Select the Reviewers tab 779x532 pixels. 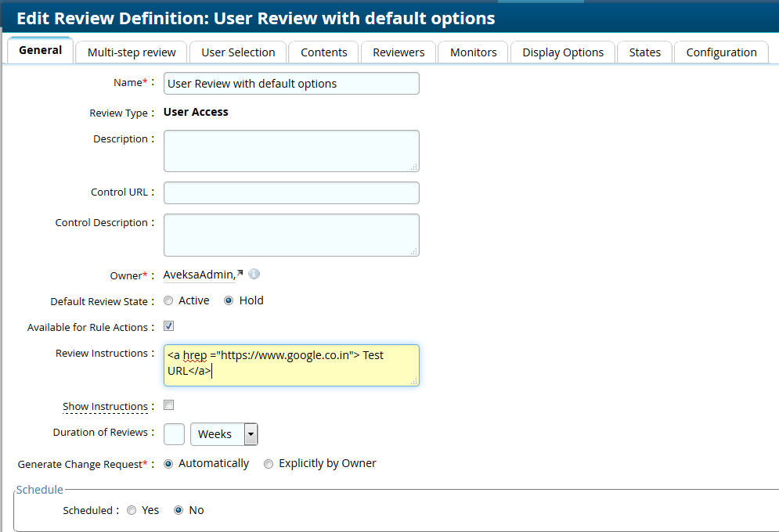point(398,52)
